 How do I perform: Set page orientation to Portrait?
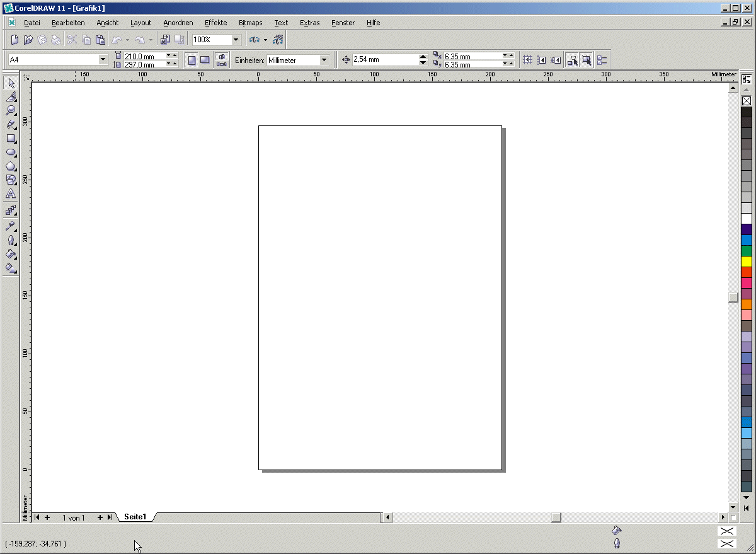(192, 60)
